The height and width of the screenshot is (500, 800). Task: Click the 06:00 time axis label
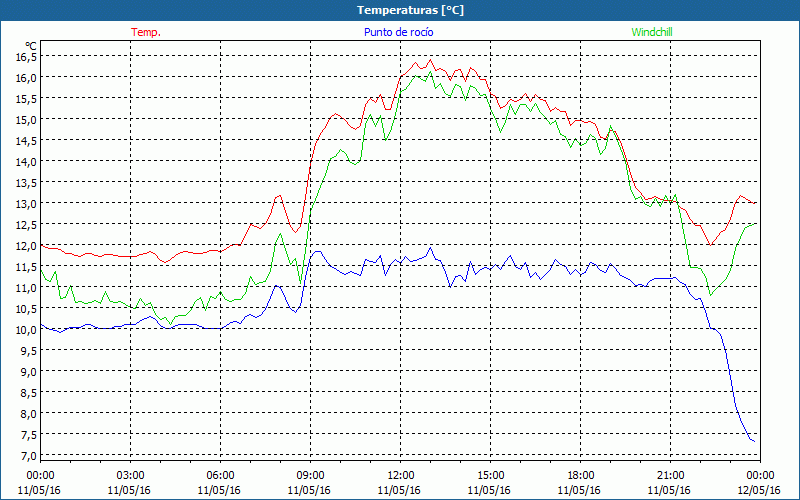coord(220,476)
